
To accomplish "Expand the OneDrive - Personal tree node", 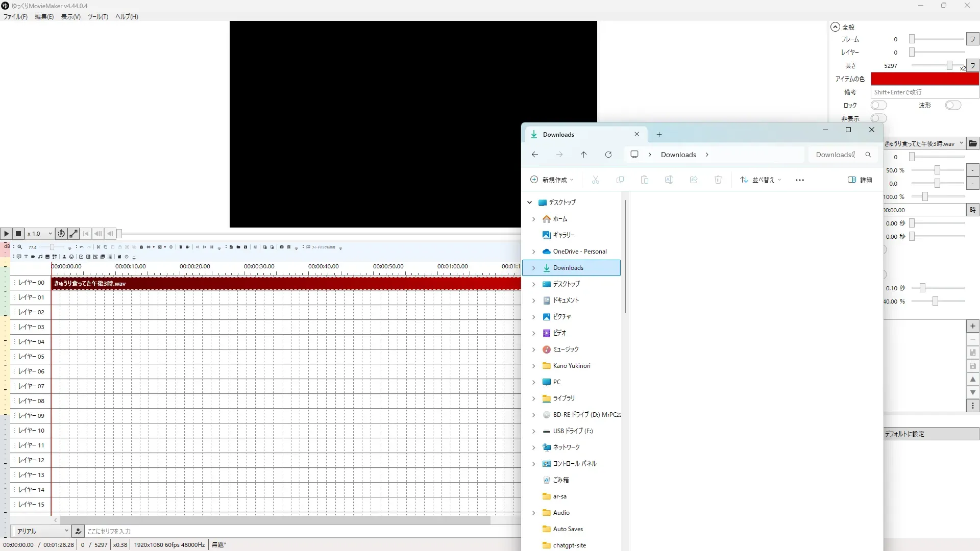I will (534, 252).
